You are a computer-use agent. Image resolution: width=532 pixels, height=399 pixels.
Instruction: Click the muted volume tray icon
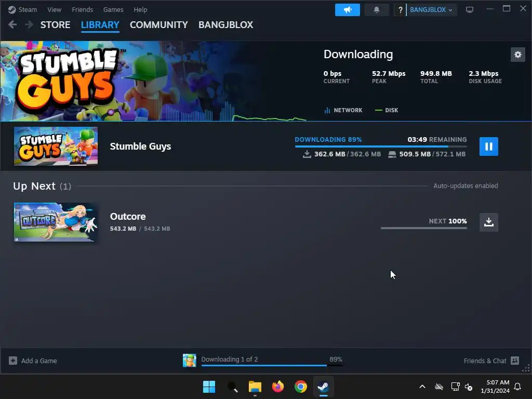coord(469,387)
